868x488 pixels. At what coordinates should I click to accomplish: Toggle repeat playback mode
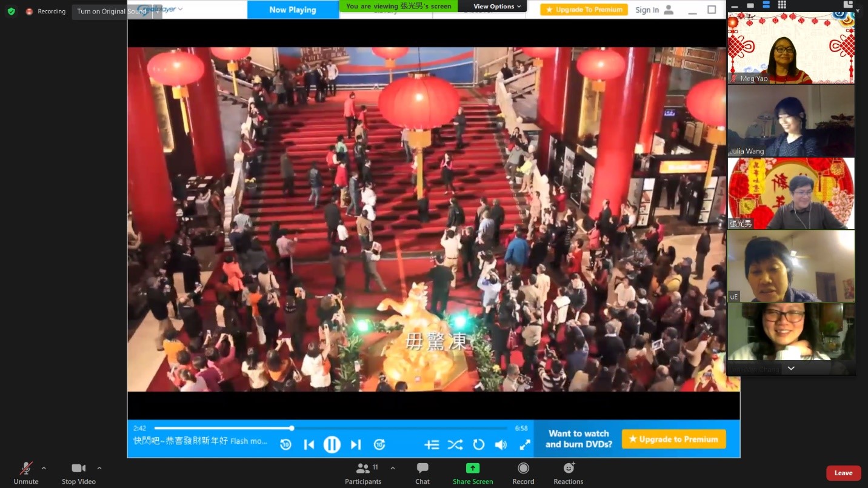478,444
